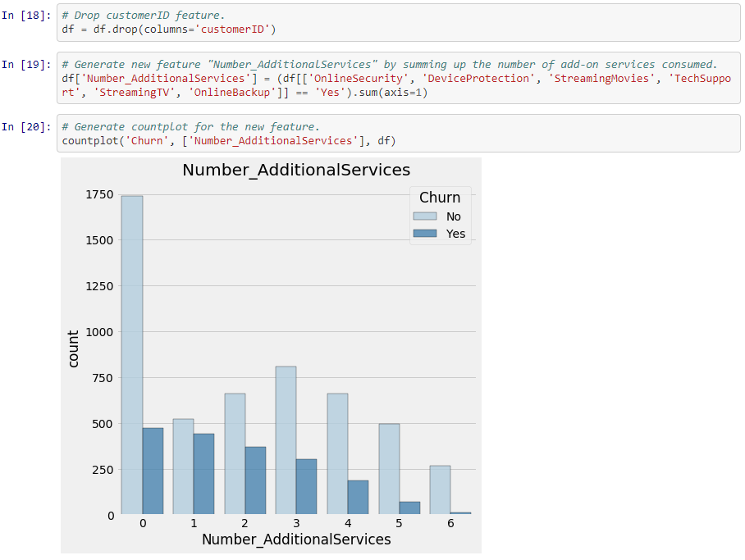Click inside the customerID drop code cell

(398, 23)
